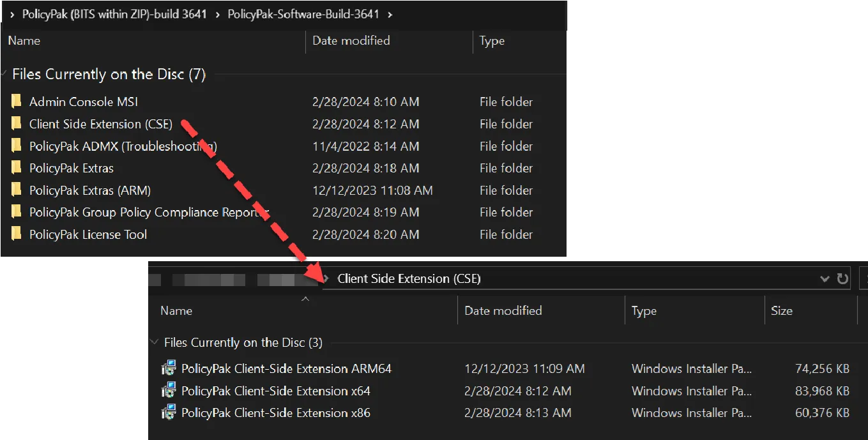Select 'PolicyPak Extras (ARM)' folder name
This screenshot has height=440, width=868.
click(90, 190)
